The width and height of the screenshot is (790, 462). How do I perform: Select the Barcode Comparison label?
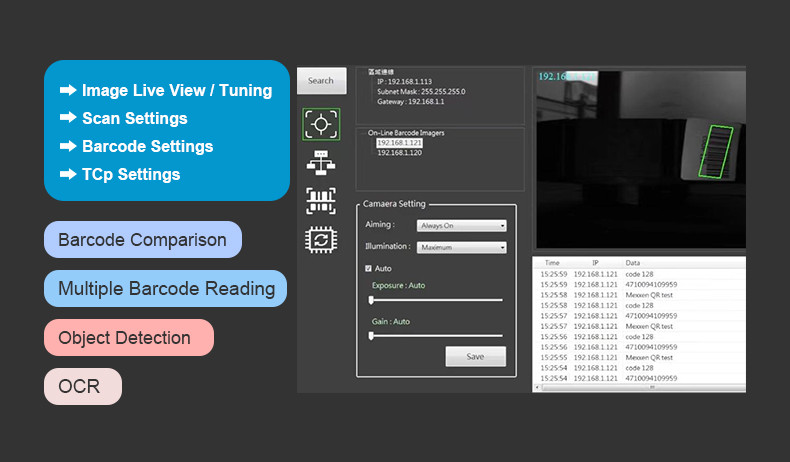click(x=142, y=240)
